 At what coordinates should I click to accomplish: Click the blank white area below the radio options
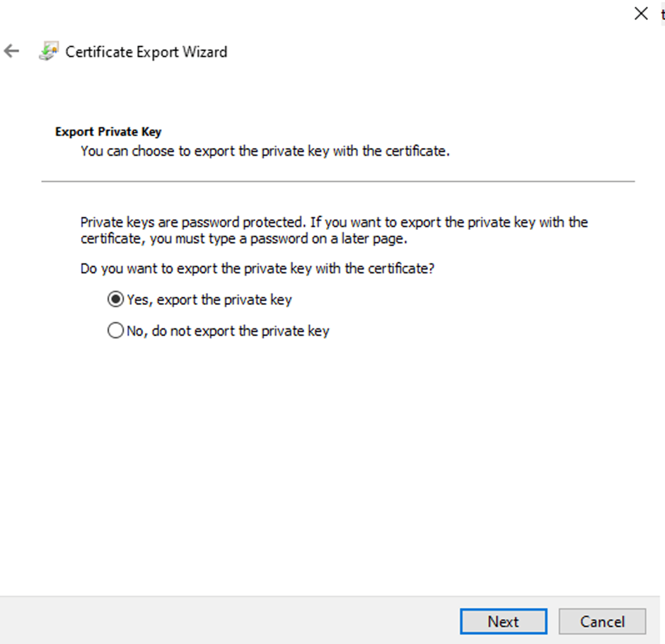pyautogui.click(x=332, y=460)
